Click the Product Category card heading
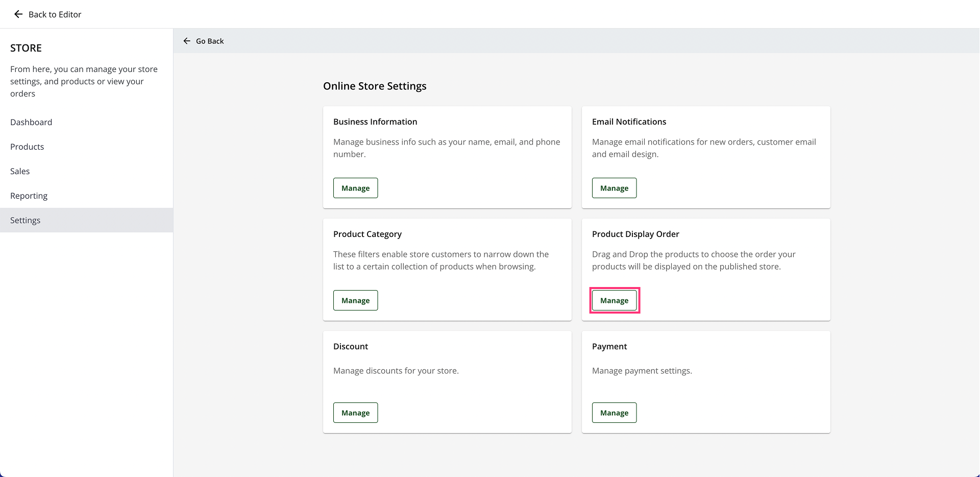This screenshot has width=980, height=477. pyautogui.click(x=367, y=234)
